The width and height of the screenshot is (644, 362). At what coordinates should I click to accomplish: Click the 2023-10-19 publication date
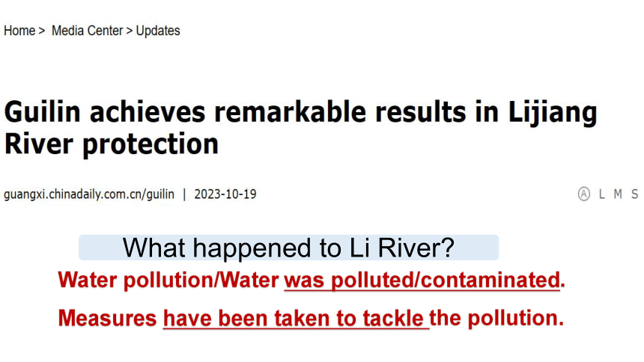[x=225, y=194]
